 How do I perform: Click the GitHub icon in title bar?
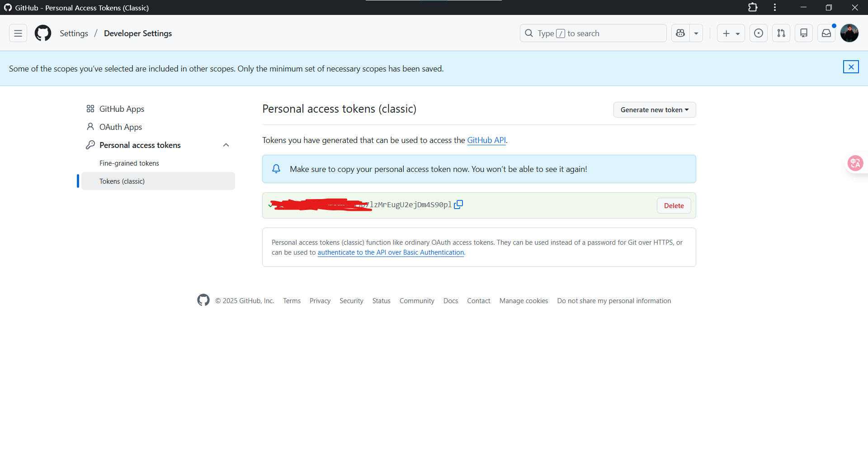8,8
